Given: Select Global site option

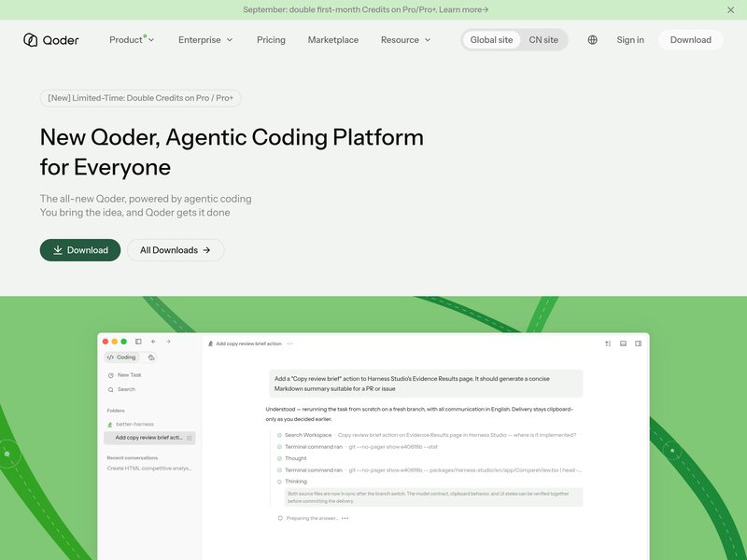Looking at the screenshot, I should [x=491, y=40].
